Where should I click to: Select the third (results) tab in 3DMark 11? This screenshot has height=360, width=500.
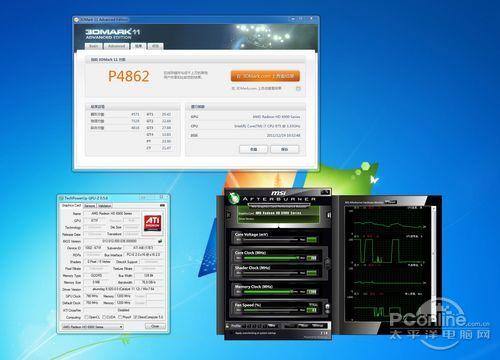coord(138,46)
